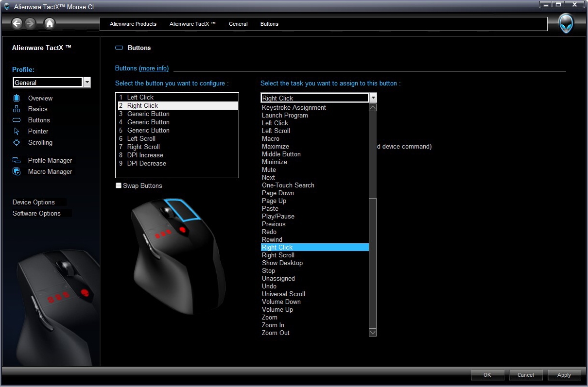Switch to the General tab
Viewport: 588px width, 387px height.
[x=238, y=24]
